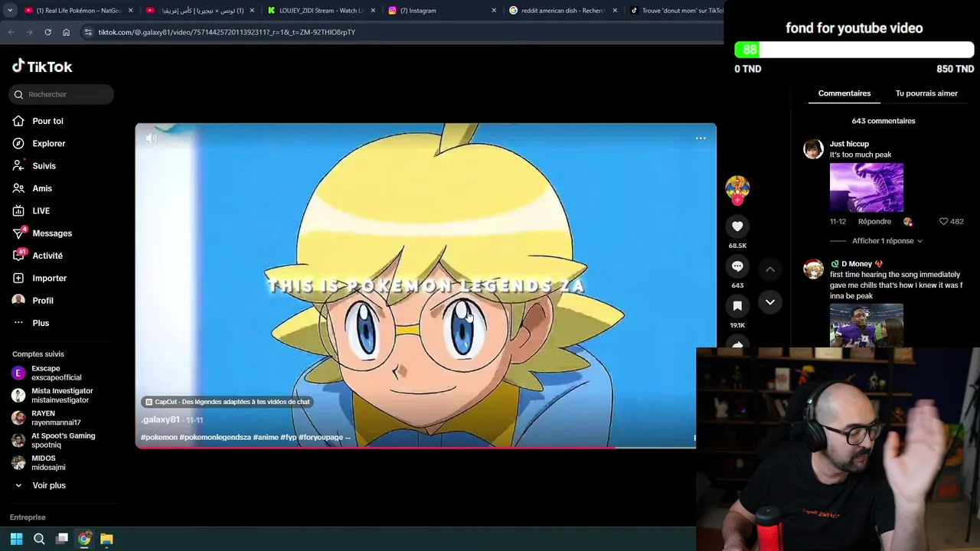Screen dimensions: 980x551
Task: Open MIDOS midosajmi account
Action: (47, 462)
